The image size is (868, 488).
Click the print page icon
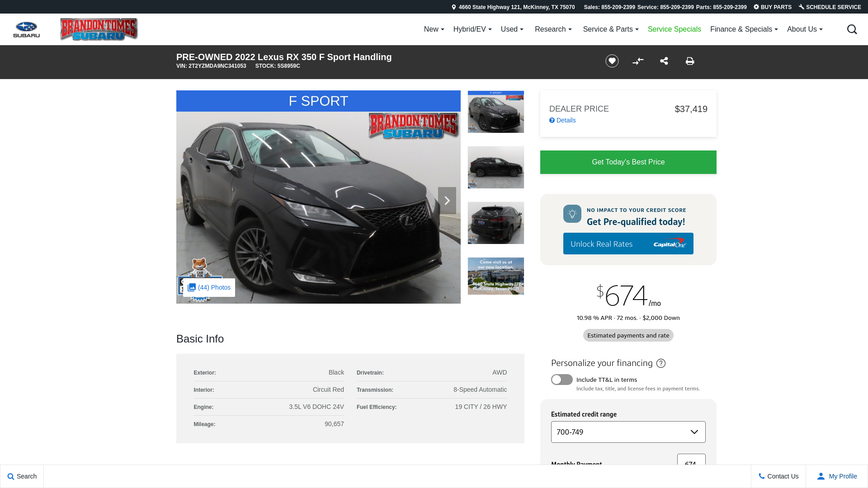pos(690,61)
